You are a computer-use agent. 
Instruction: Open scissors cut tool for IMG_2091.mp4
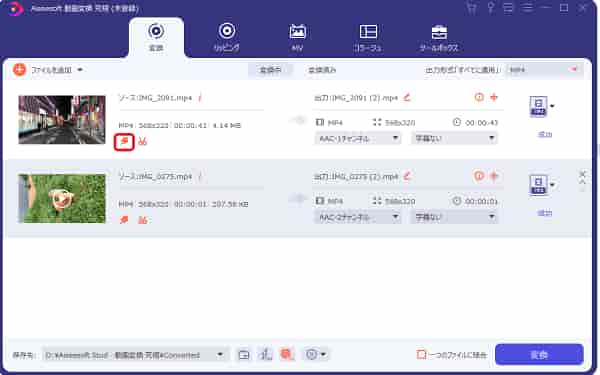143,142
